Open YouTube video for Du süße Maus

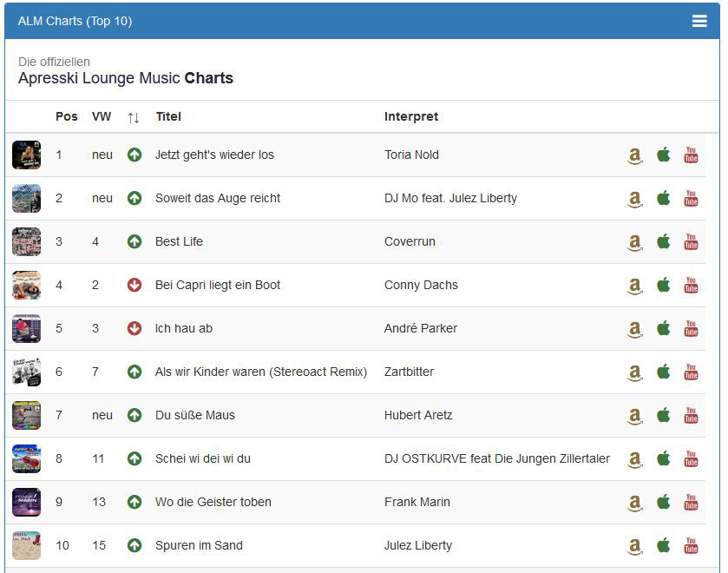pos(691,415)
